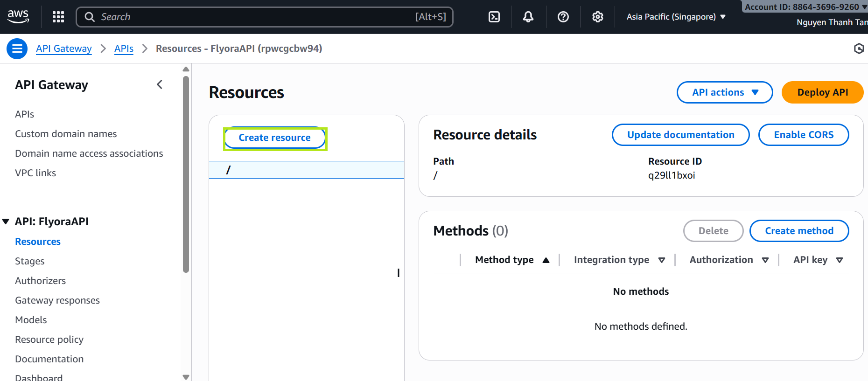This screenshot has width=868, height=381.
Task: Open the services grid menu icon
Action: [x=58, y=17]
